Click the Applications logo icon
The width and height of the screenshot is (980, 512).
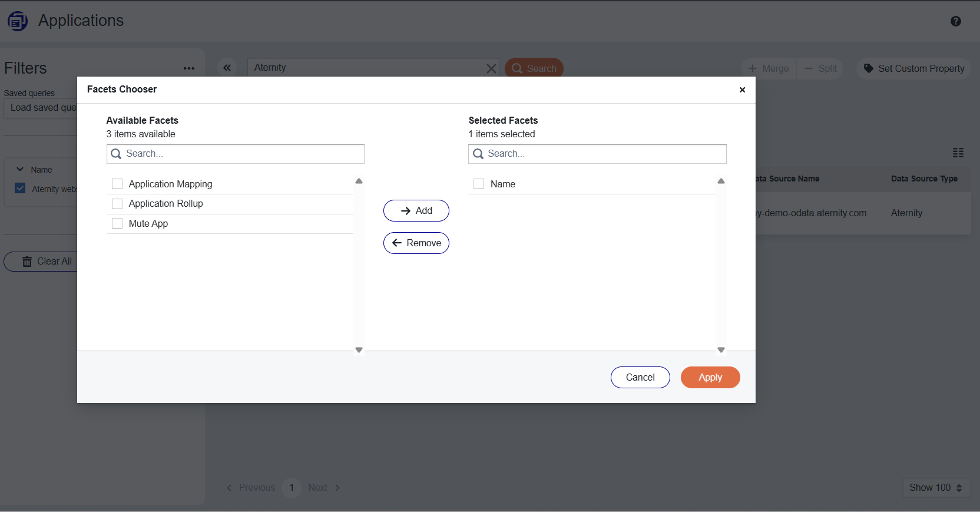[x=18, y=21]
